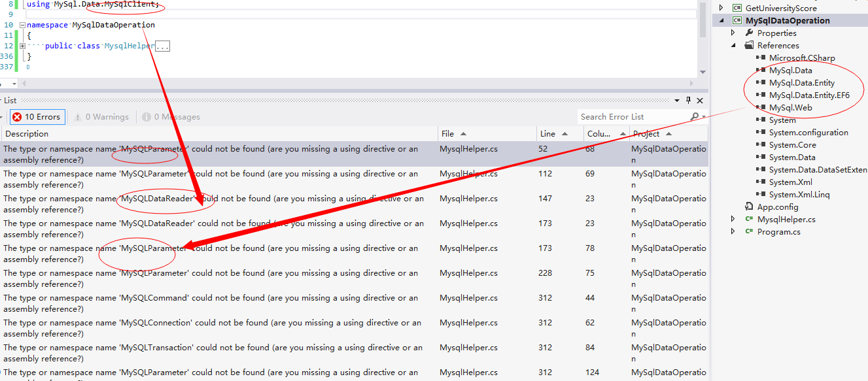The image size is (868, 381).
Task: Select the MySQLCommand error row
Action: 354,303
